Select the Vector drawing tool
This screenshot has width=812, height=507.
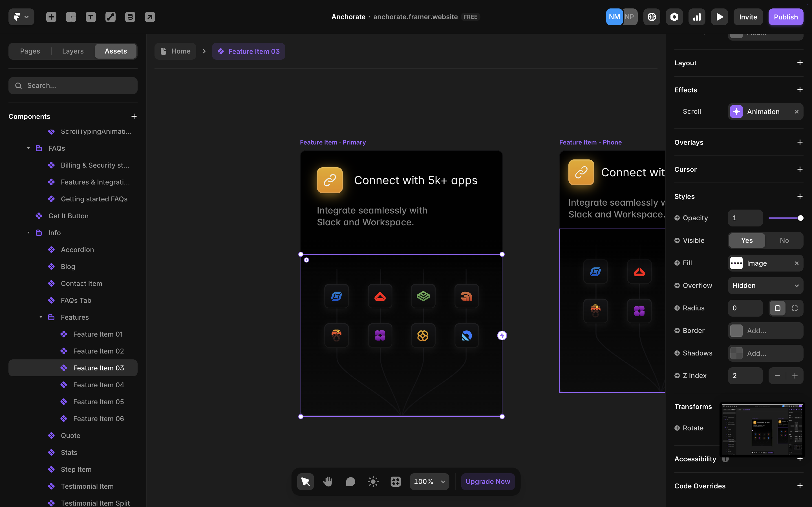point(111,17)
